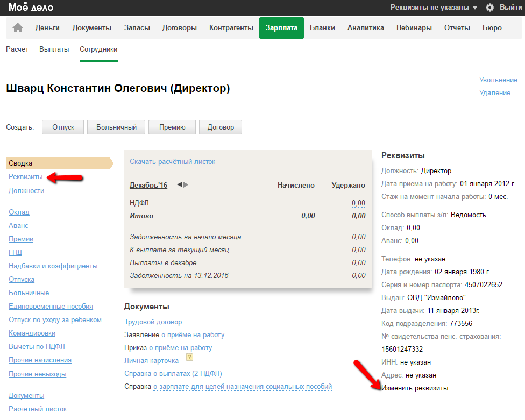Download payslip via Скачать расчётный листок

tap(172, 162)
